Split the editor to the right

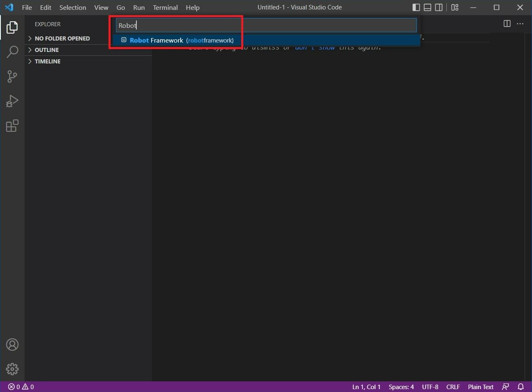click(507, 24)
